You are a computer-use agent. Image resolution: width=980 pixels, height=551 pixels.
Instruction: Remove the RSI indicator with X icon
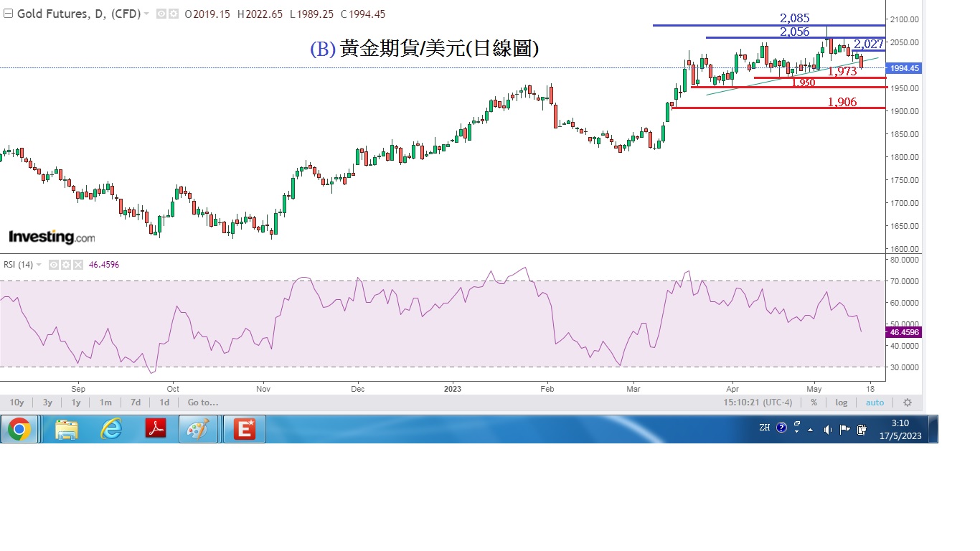click(x=78, y=265)
